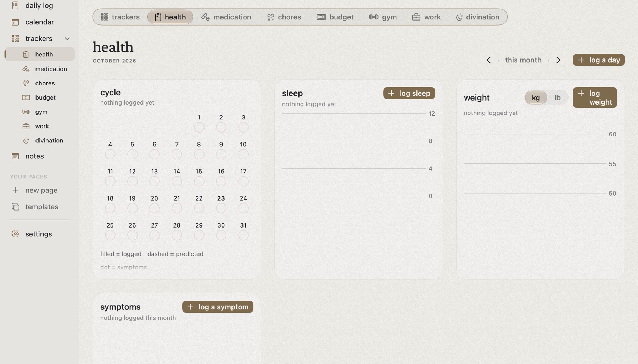Toggle cycle day 18 circle
Image resolution: width=638 pixels, height=364 pixels.
point(110,208)
